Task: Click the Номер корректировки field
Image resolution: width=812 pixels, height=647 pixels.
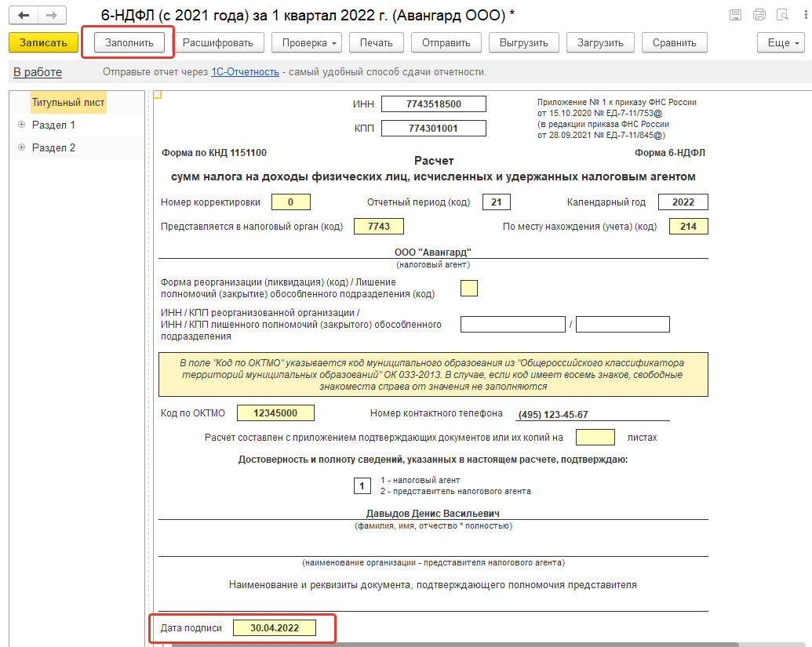Action: point(290,202)
